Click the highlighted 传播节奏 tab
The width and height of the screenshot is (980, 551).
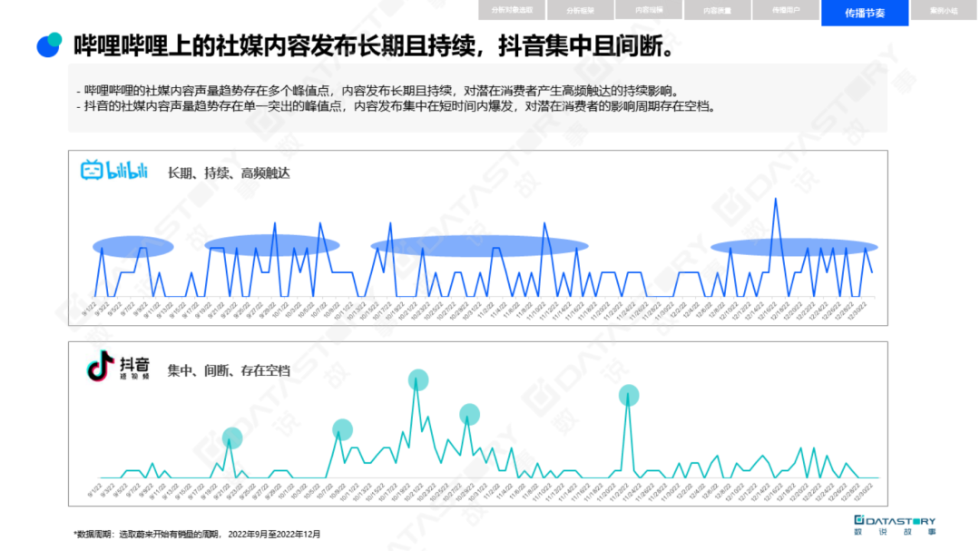tap(865, 13)
